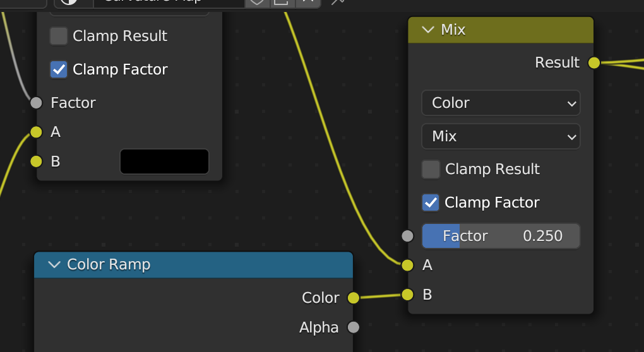Viewport: 644px width, 352px height.
Task: Click the pin icon in the header
Action: click(x=338, y=2)
